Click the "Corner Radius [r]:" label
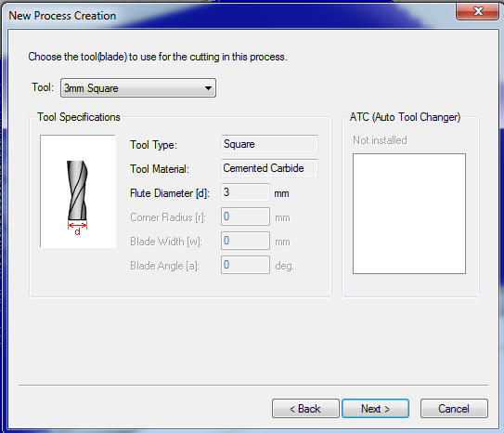 tap(168, 217)
